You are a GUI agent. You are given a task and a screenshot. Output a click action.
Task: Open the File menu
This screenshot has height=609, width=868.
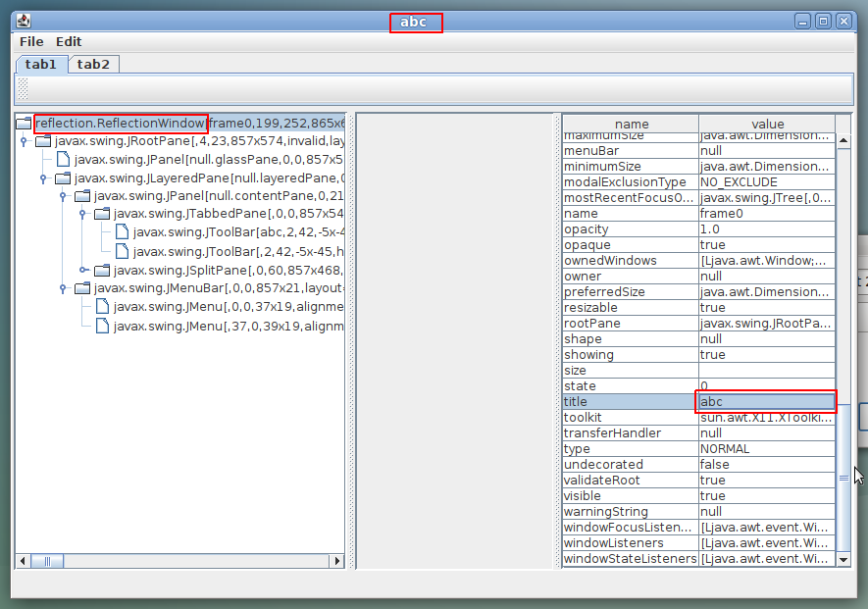(x=31, y=41)
